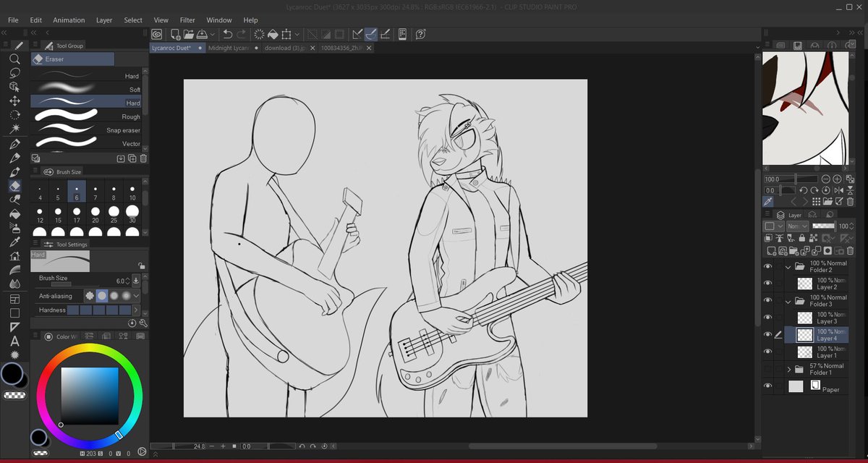Select the Object operation cube tool

(x=14, y=87)
